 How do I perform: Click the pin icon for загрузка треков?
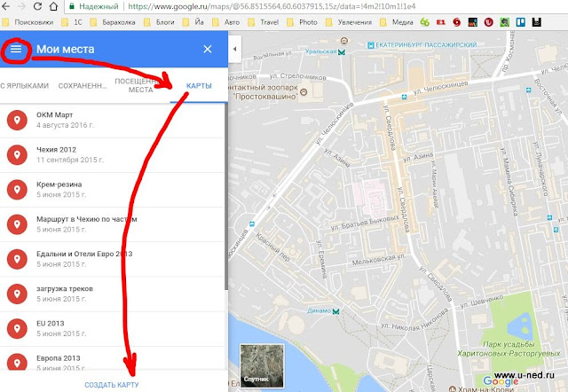(14, 294)
